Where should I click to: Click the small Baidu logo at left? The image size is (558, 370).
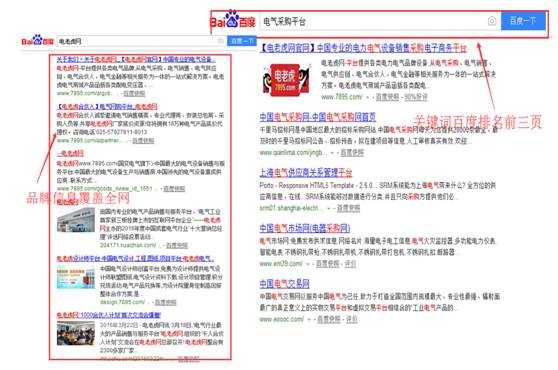(x=37, y=41)
